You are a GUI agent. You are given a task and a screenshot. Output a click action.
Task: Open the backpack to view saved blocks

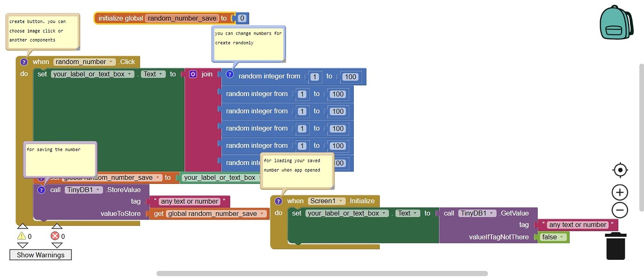coord(616,21)
